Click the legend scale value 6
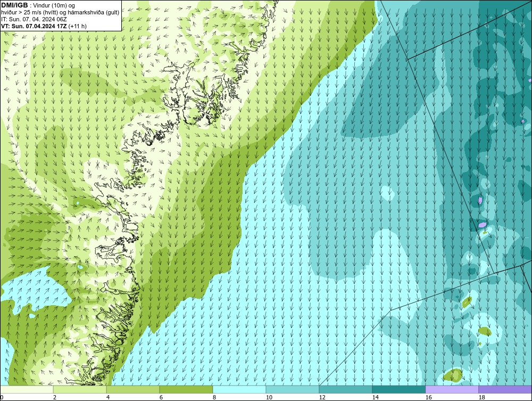The width and height of the screenshot is (532, 401). (x=161, y=397)
